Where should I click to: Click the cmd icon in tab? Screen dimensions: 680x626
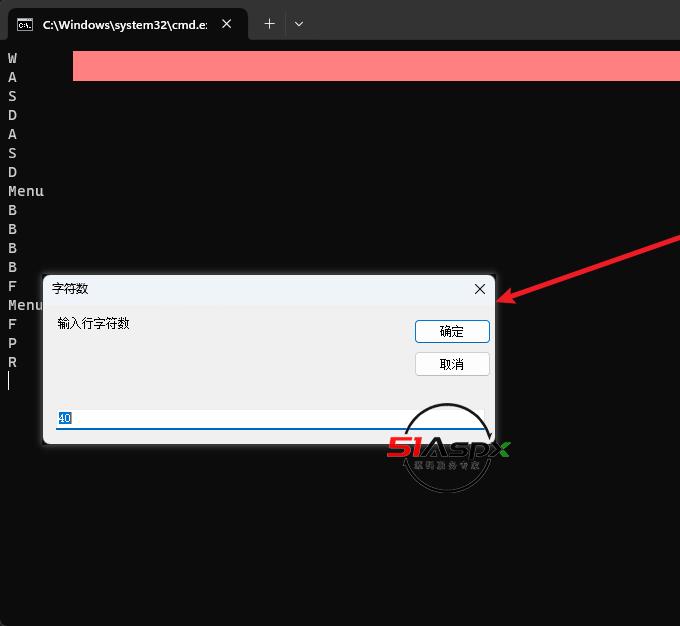pyautogui.click(x=25, y=25)
